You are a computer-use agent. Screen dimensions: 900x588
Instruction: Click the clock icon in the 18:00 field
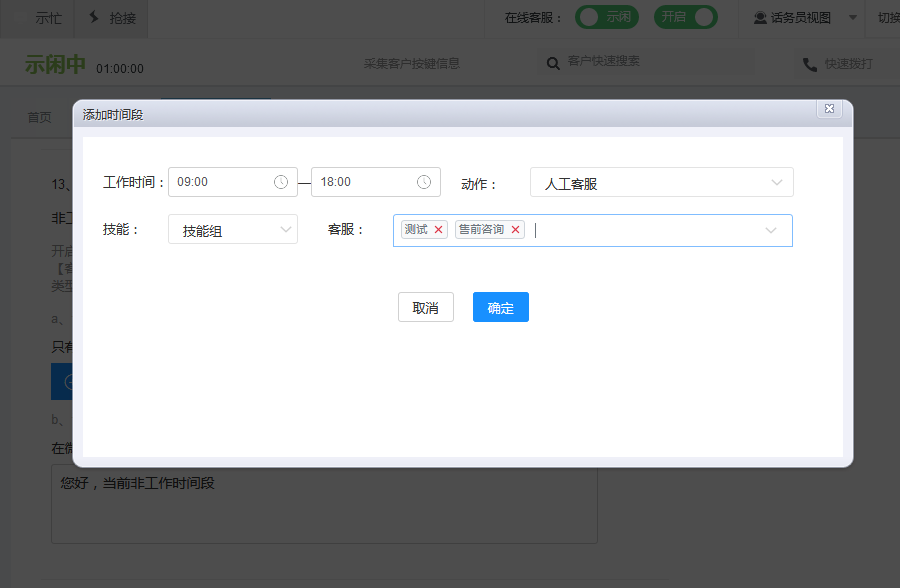coord(424,182)
